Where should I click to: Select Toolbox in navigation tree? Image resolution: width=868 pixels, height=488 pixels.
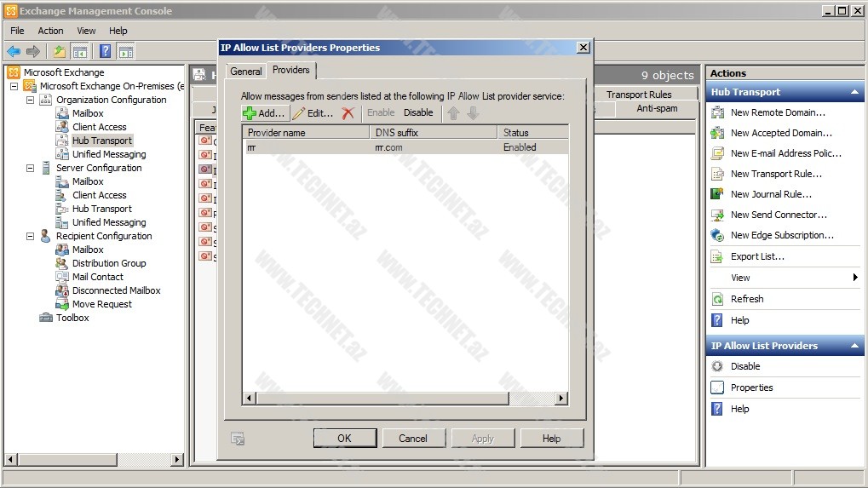click(72, 318)
